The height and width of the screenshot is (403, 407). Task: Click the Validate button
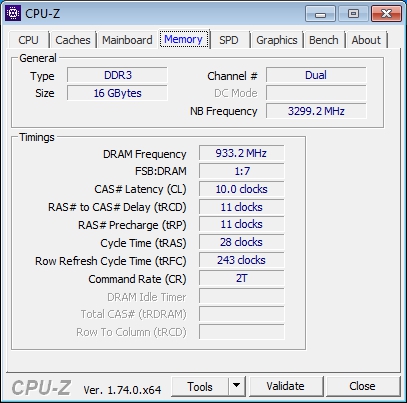click(x=286, y=386)
